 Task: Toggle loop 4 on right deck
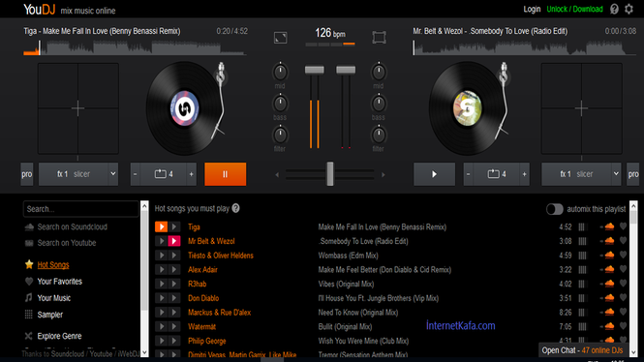coord(497,174)
